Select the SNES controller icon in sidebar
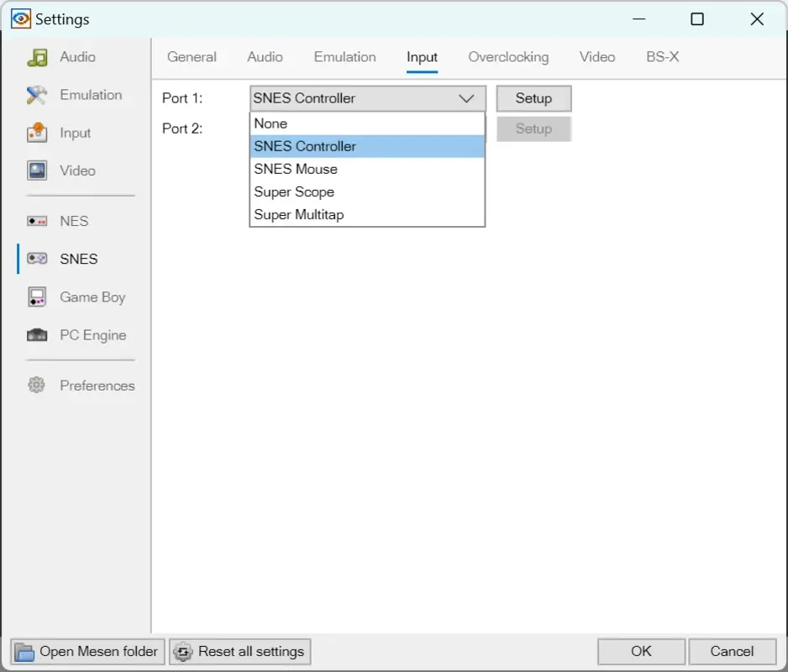 pyautogui.click(x=37, y=259)
